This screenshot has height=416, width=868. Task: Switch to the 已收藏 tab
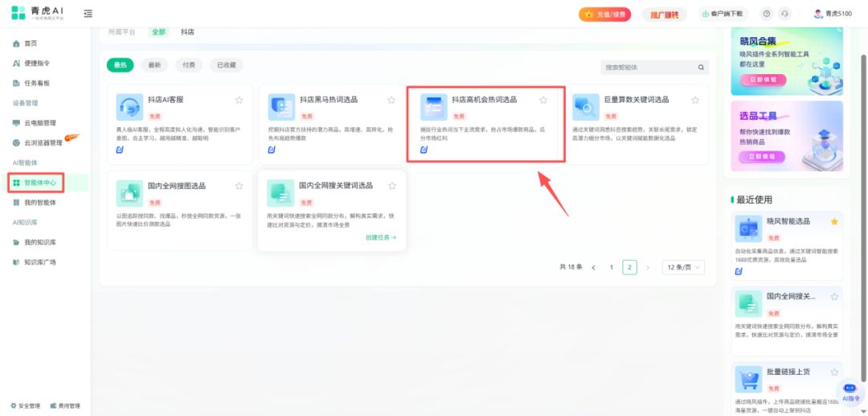coord(227,65)
